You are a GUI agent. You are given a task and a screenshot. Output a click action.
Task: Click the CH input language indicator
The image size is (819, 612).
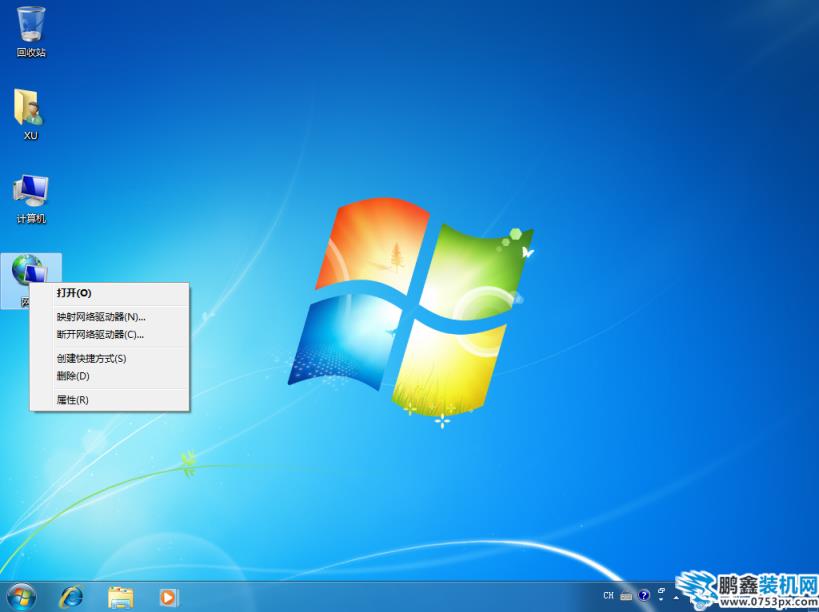(609, 595)
